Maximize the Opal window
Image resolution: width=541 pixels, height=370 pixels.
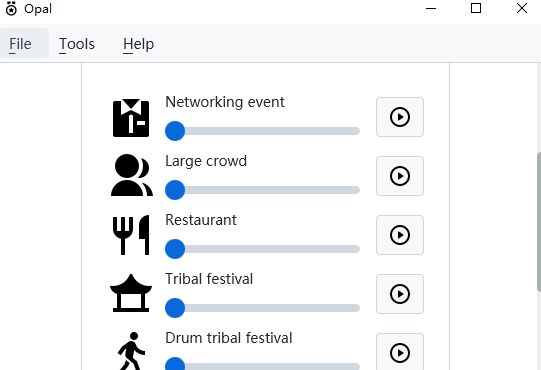(x=476, y=8)
